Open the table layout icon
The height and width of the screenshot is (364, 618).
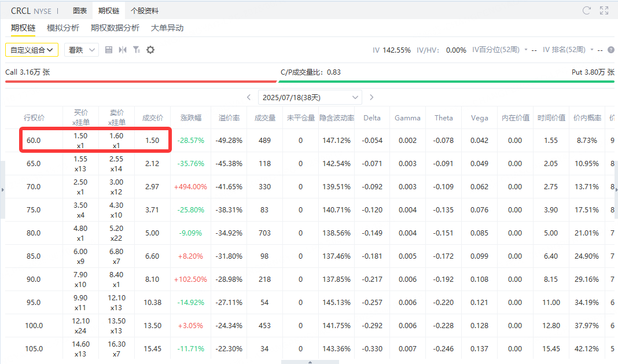(x=109, y=50)
